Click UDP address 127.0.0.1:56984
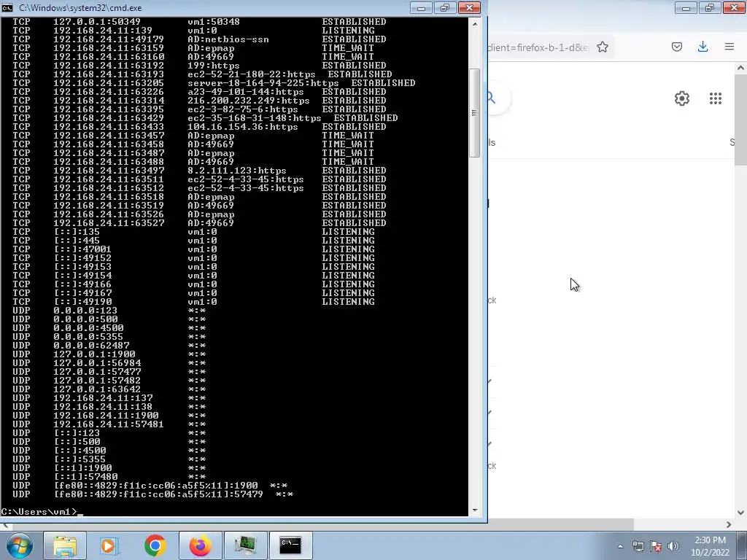747x560 pixels. pos(97,363)
